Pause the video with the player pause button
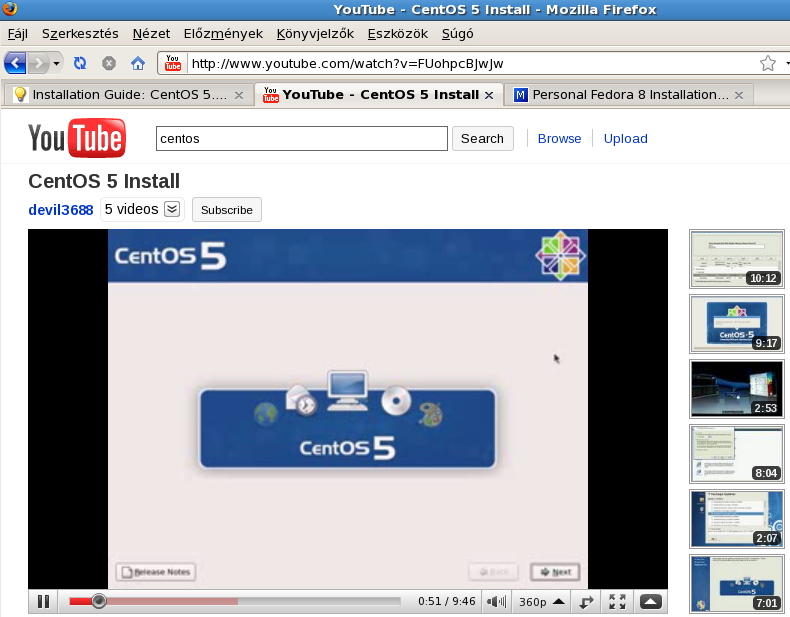The image size is (790, 617). click(x=43, y=601)
